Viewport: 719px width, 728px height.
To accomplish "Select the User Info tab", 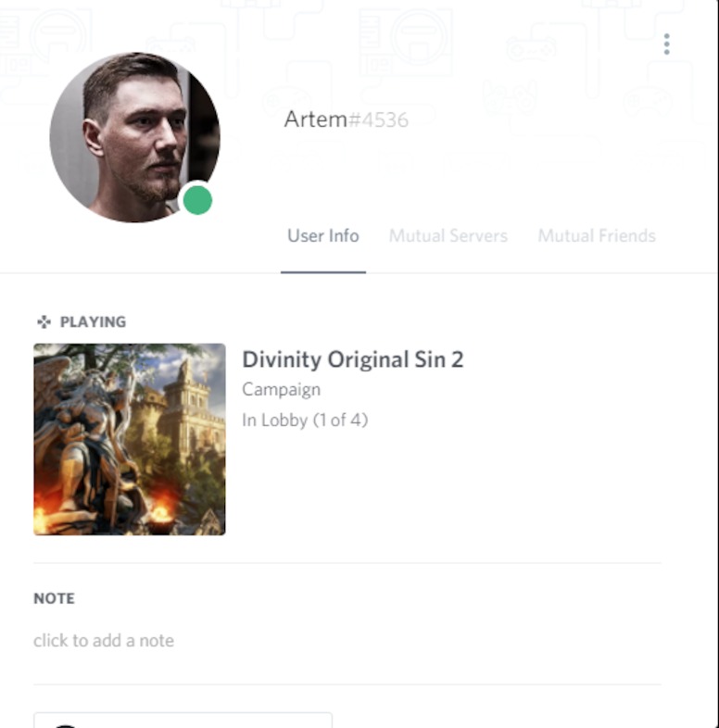I will click(322, 236).
